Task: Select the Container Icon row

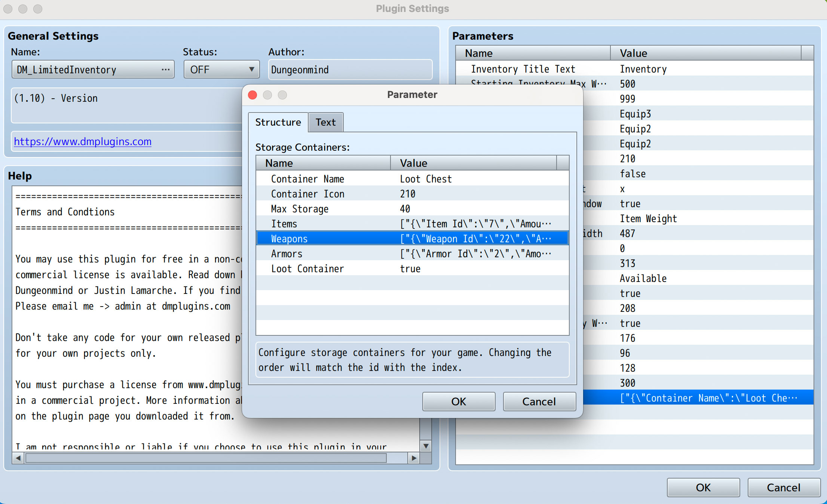Action: point(412,194)
